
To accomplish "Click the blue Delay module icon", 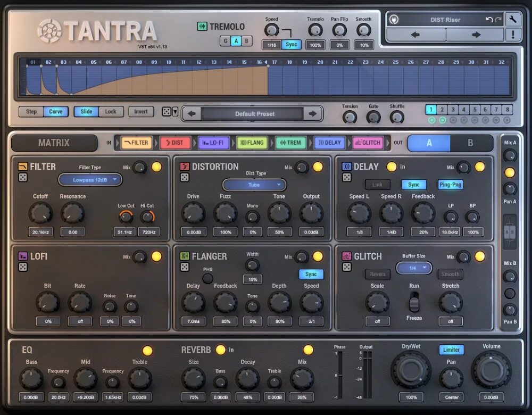I will click(346, 167).
